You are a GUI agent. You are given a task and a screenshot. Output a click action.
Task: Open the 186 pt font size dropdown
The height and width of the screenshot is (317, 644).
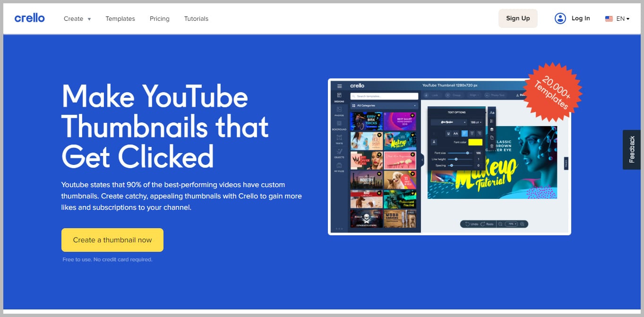(476, 122)
